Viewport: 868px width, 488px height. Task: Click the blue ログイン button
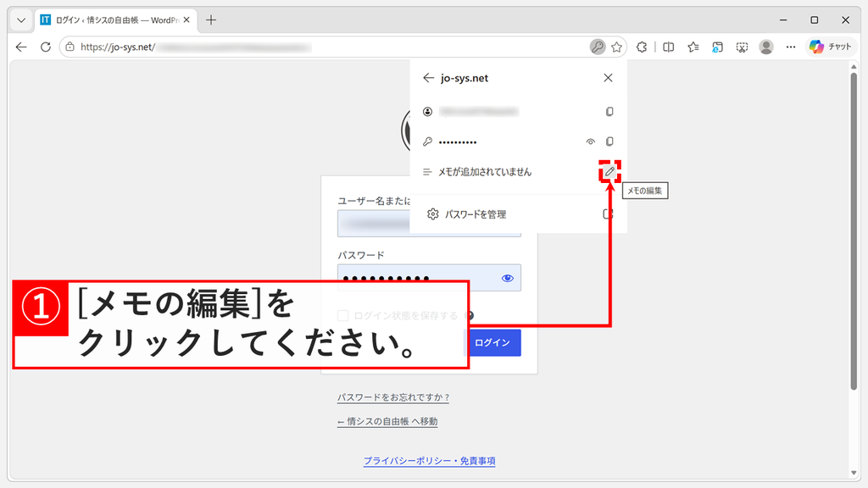tap(492, 342)
